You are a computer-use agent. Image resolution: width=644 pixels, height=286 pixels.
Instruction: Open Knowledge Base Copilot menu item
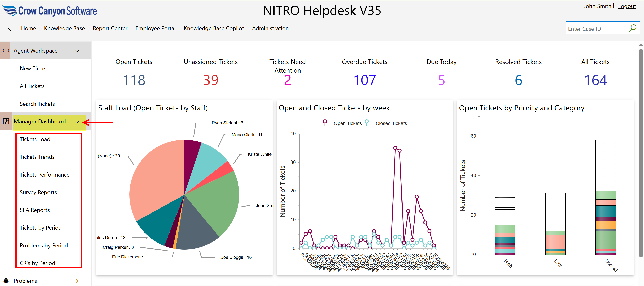point(214,28)
